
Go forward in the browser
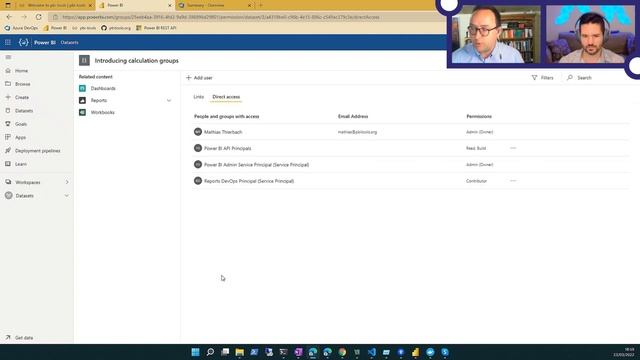[x=24, y=17]
